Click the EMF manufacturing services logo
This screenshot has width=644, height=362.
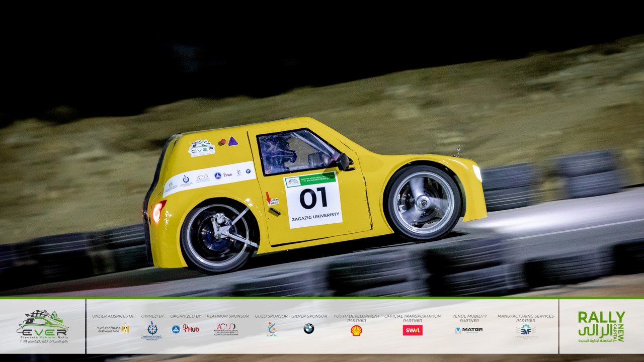coord(526,331)
